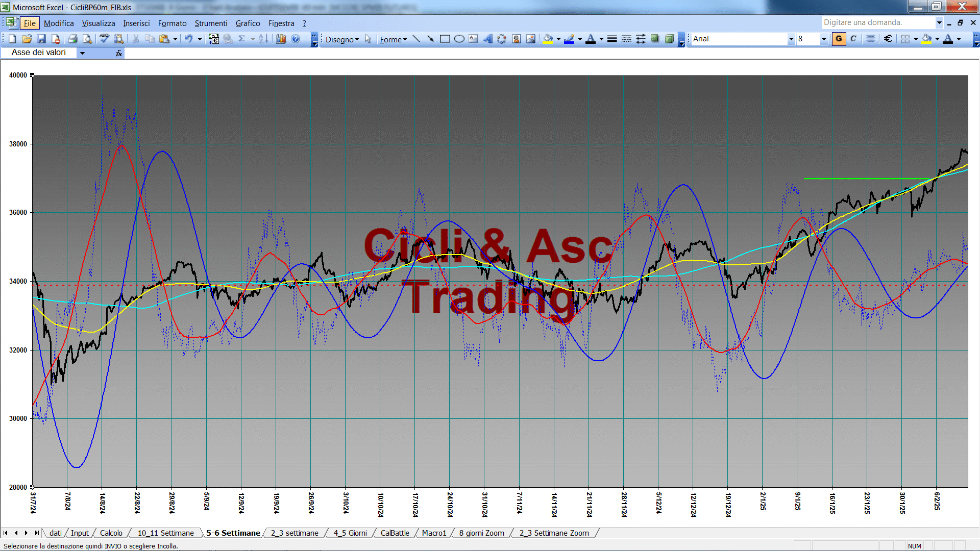Screen dimensions: 980x551
Task: Cut selection with the scissors icon
Action: pos(136,39)
